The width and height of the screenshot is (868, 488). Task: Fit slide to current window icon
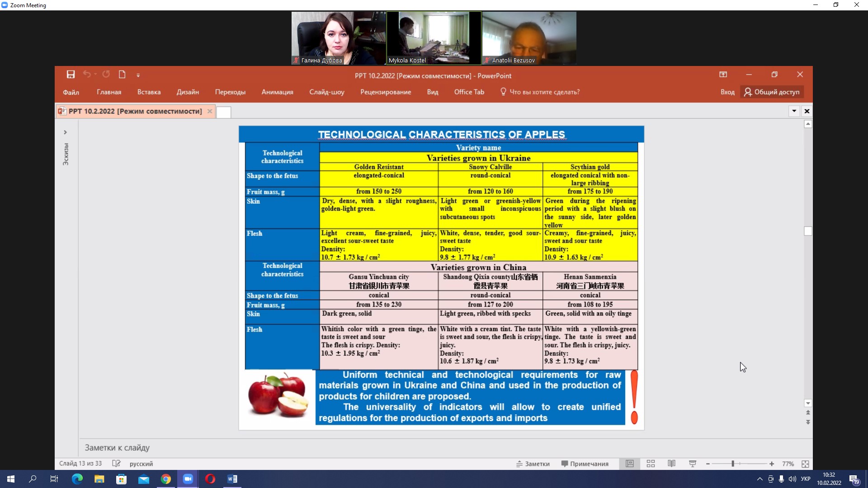point(805,464)
